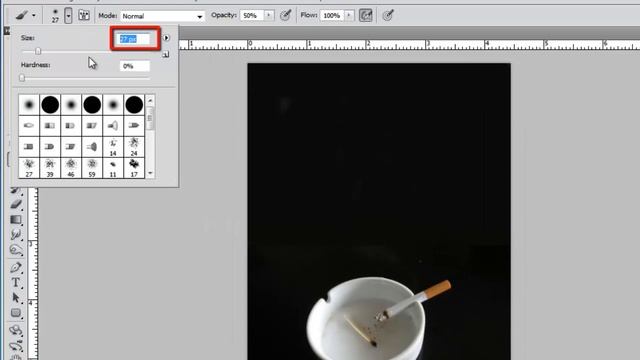This screenshot has height=360, width=640.
Task: Click the Opacity field showing 50%
Action: [252, 16]
